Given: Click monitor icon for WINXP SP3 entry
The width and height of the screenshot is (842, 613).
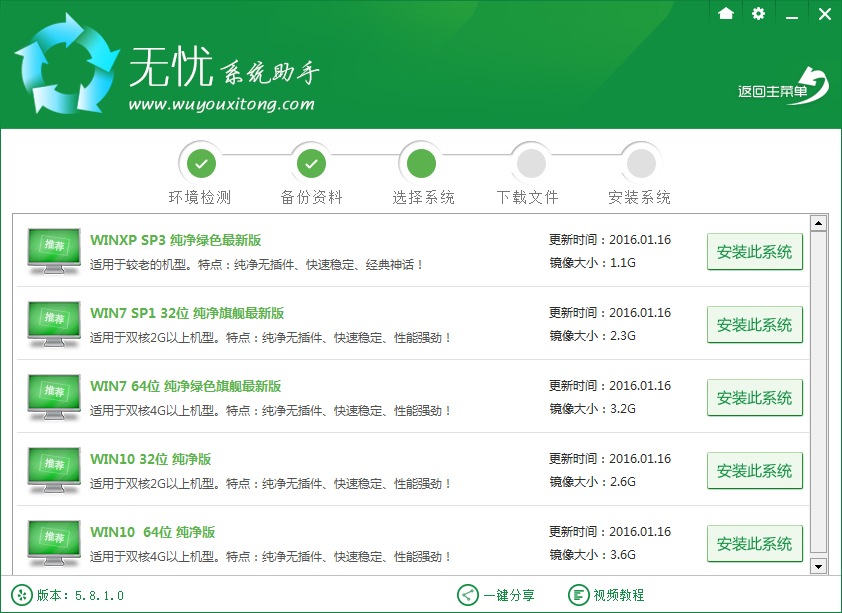Looking at the screenshot, I should [x=54, y=251].
